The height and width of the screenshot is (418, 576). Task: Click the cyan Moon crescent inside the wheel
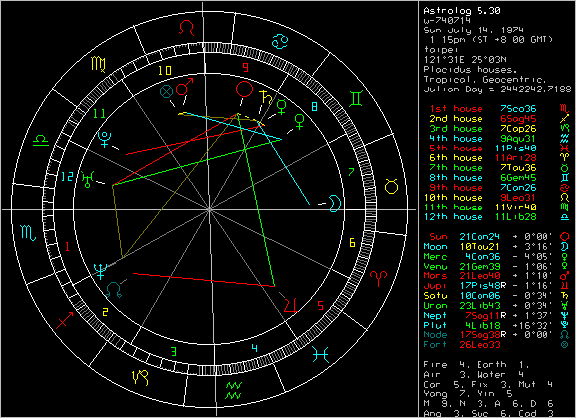(x=334, y=203)
